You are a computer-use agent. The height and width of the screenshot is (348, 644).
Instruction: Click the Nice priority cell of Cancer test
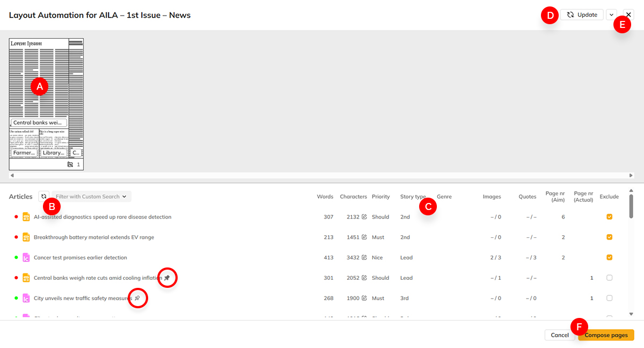pos(377,258)
